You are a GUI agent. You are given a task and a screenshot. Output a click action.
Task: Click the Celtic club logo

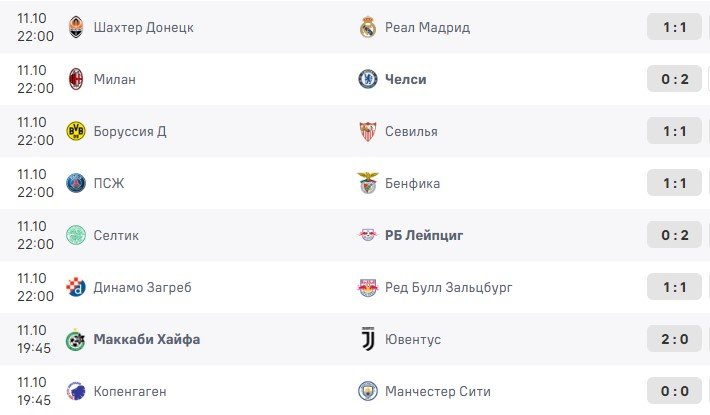tap(76, 235)
